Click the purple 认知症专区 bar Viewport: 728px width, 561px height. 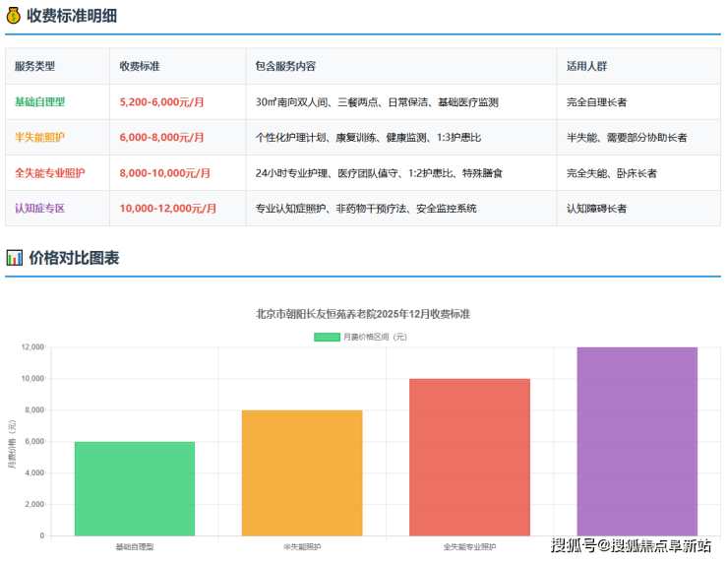pyautogui.click(x=637, y=441)
